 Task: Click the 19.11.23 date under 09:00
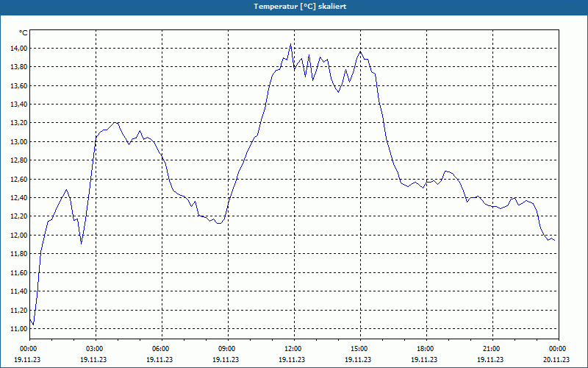[226, 359]
